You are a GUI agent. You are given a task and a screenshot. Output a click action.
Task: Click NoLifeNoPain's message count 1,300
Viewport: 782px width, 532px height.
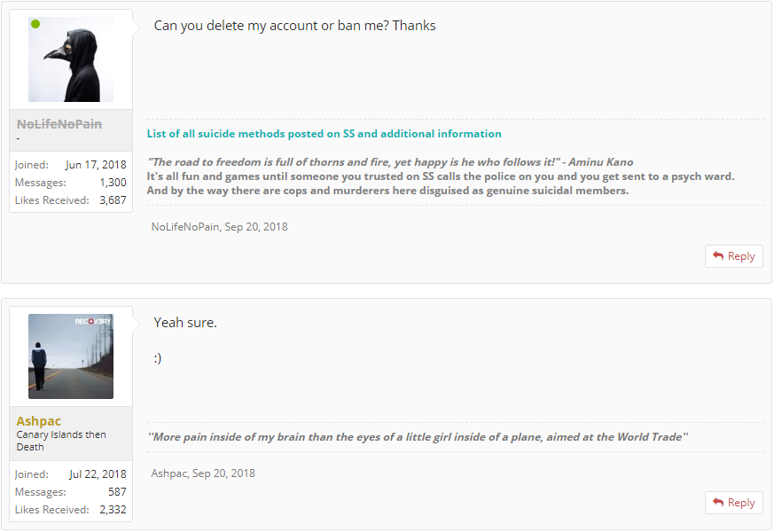112,183
